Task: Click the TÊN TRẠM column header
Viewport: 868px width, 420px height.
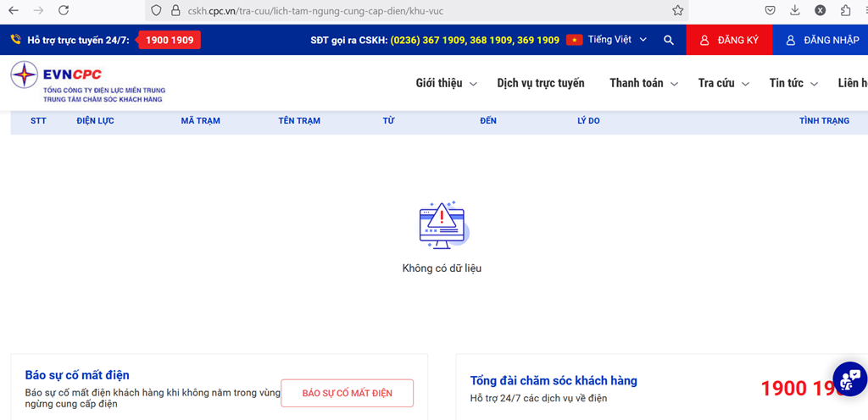Action: pyautogui.click(x=299, y=121)
